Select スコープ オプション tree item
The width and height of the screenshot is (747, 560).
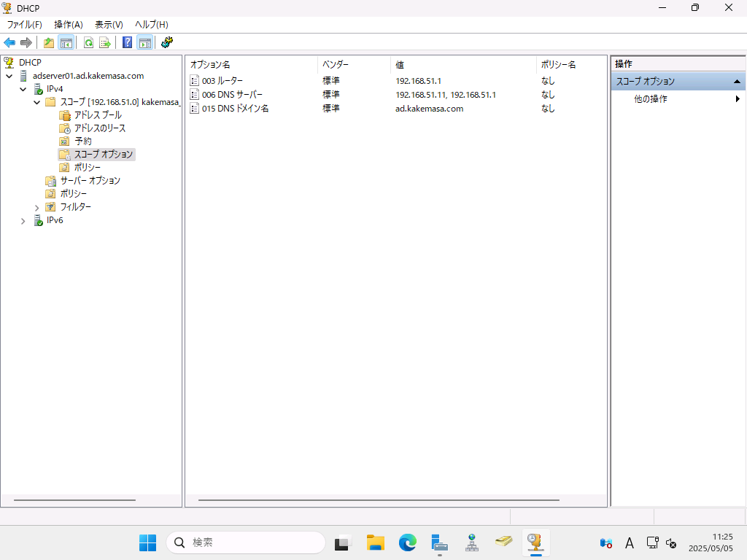(x=104, y=155)
